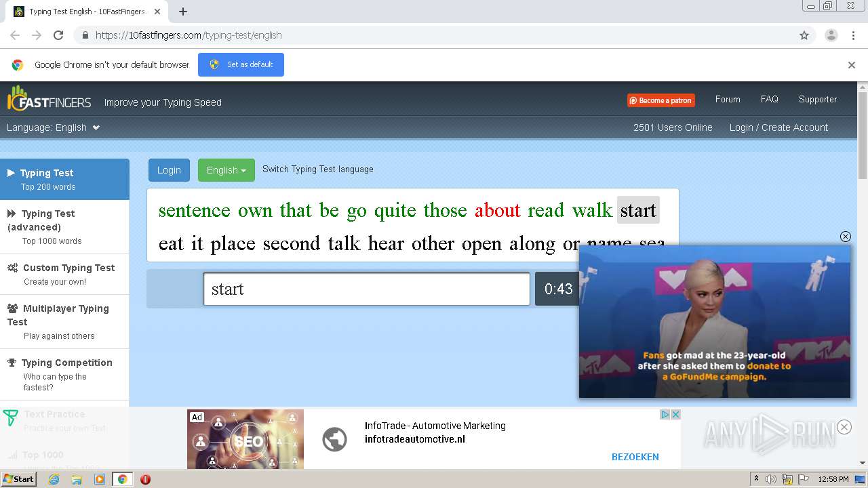Click the 10FastFingers logo

[49, 100]
